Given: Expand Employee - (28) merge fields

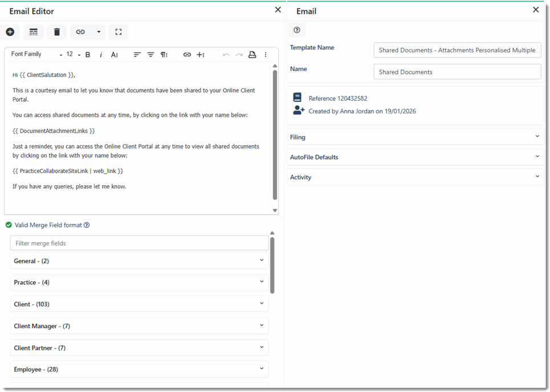Looking at the screenshot, I should coord(139,369).
